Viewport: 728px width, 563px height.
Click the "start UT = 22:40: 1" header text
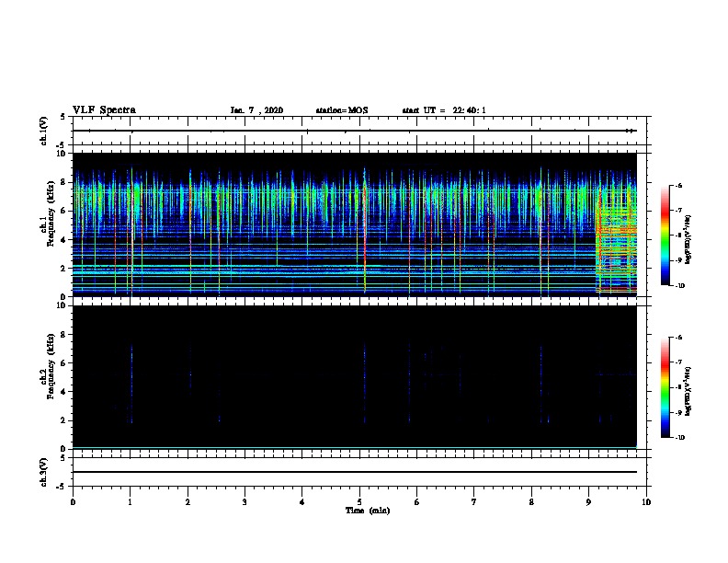point(444,110)
